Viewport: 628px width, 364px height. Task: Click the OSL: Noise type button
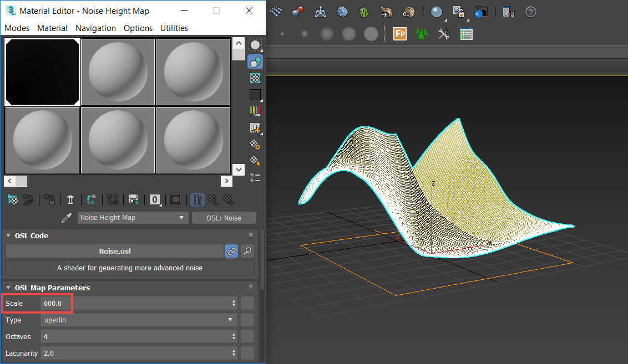click(x=224, y=218)
